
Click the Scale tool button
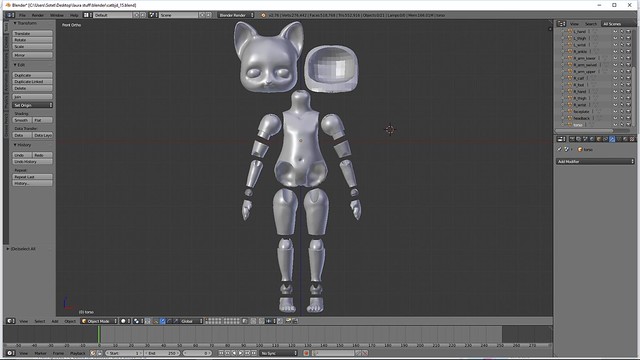click(32, 47)
